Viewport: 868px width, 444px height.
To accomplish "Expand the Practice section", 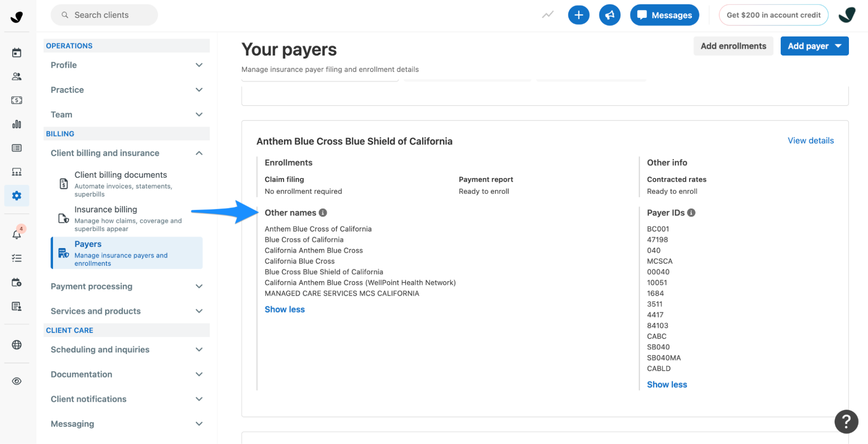I will 126,89.
